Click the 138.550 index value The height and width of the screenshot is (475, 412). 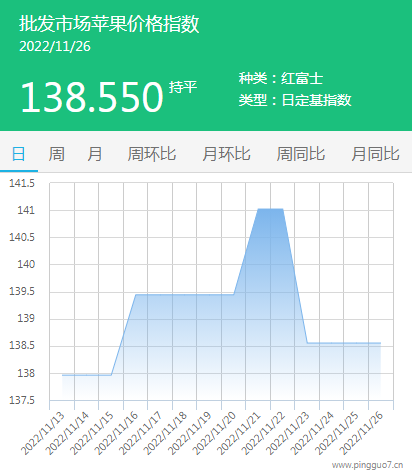pos(92,97)
